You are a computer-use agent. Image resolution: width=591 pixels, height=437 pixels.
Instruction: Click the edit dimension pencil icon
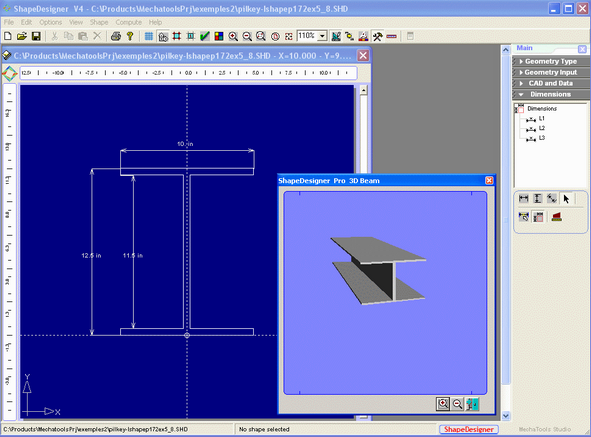(524, 216)
